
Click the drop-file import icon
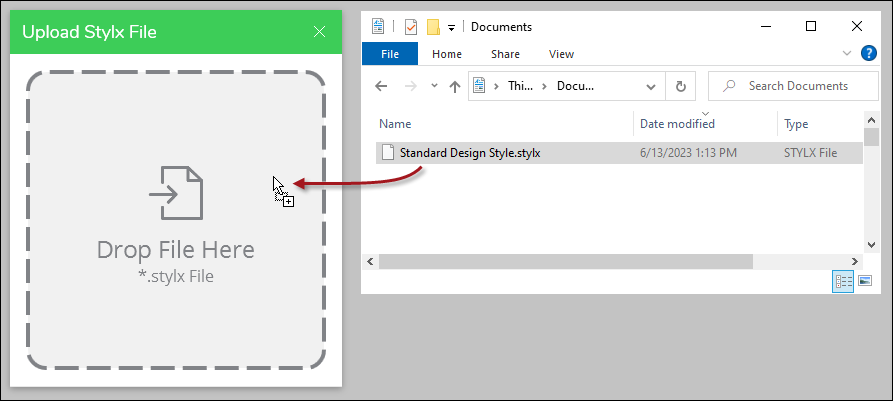click(x=176, y=193)
